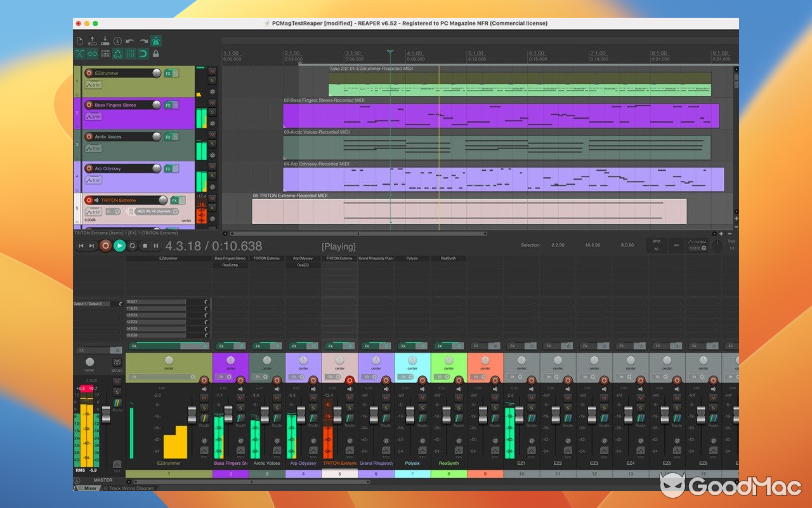The image size is (812, 508).
Task: Toggle the metronome icon in toolbar
Action: click(x=155, y=41)
